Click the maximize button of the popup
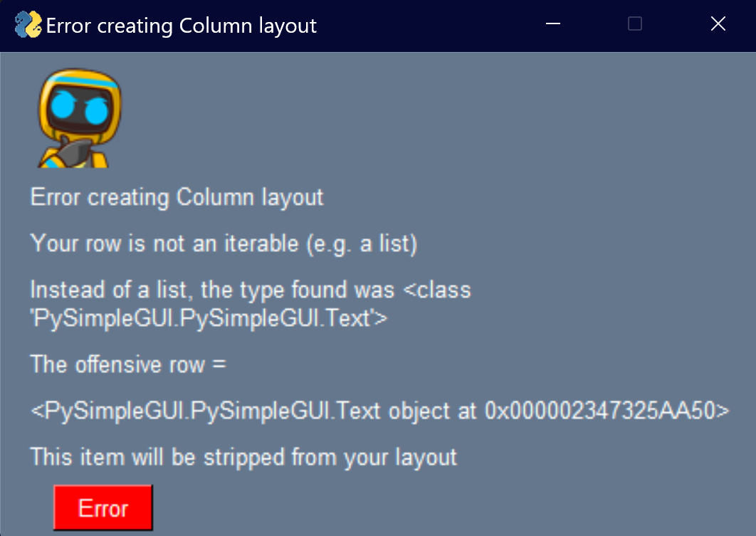Screen dimensions: 756x536 pos(634,24)
